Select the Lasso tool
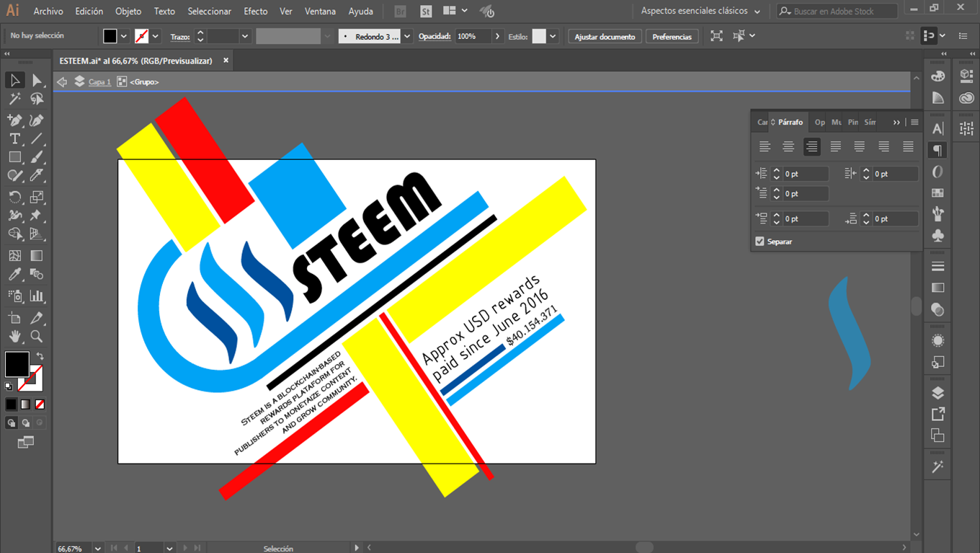Image resolution: width=980 pixels, height=553 pixels. tap(37, 99)
